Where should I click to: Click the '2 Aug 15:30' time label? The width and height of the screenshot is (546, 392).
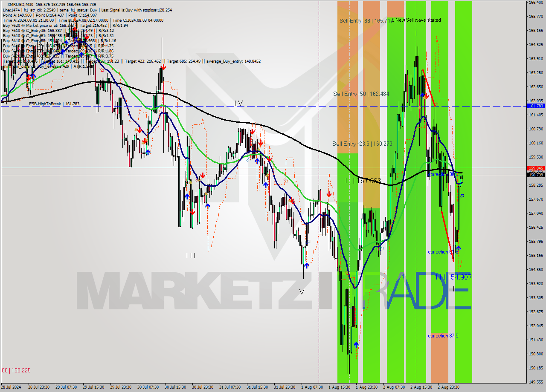click(x=421, y=387)
